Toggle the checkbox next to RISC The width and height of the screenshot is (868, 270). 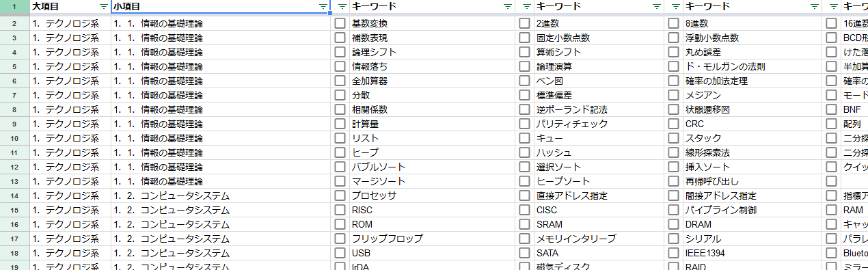click(x=340, y=210)
